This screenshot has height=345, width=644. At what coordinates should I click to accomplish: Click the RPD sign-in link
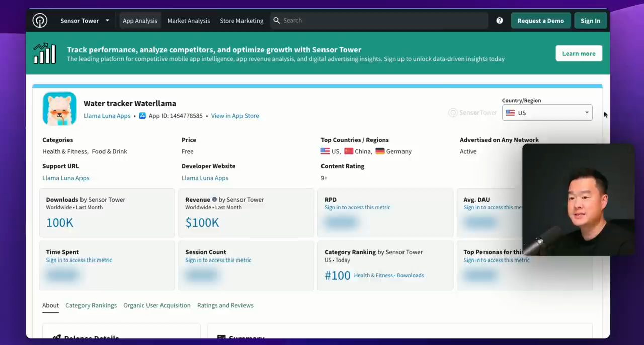(357, 207)
